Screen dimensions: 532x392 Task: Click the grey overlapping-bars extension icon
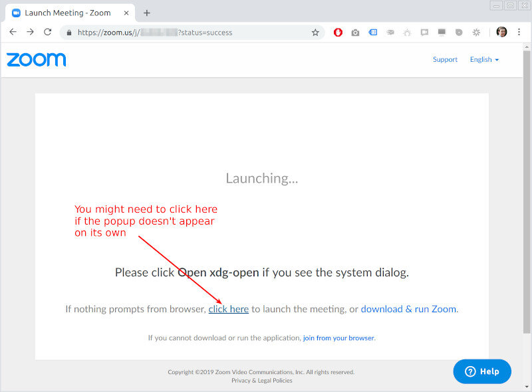click(x=390, y=33)
